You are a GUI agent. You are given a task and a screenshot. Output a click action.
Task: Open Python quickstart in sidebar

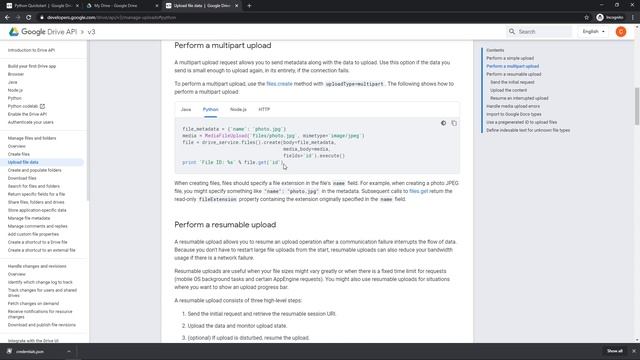(15, 98)
